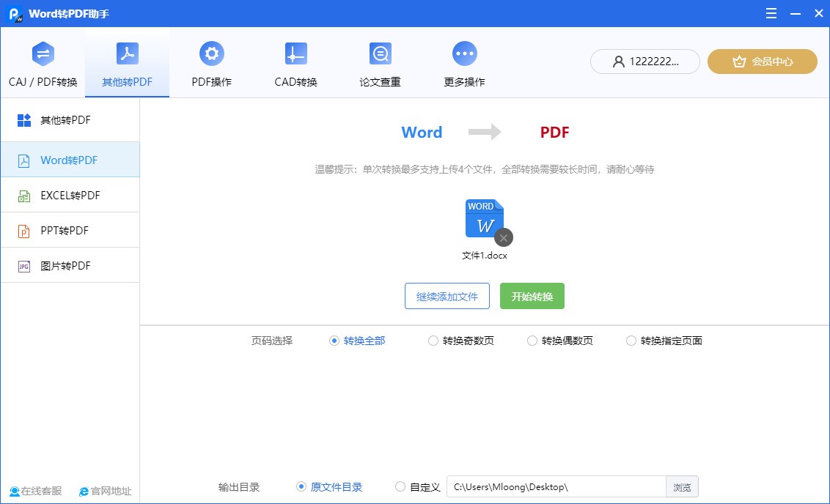Select 转换全部 radio option
Screen dimensions: 830x504
click(357, 341)
